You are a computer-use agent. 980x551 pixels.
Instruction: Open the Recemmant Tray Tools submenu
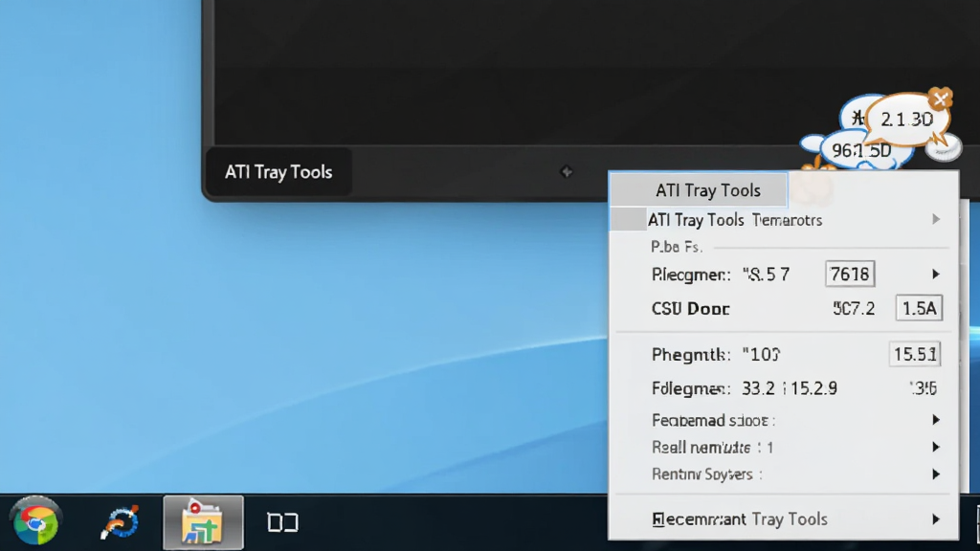[784, 519]
